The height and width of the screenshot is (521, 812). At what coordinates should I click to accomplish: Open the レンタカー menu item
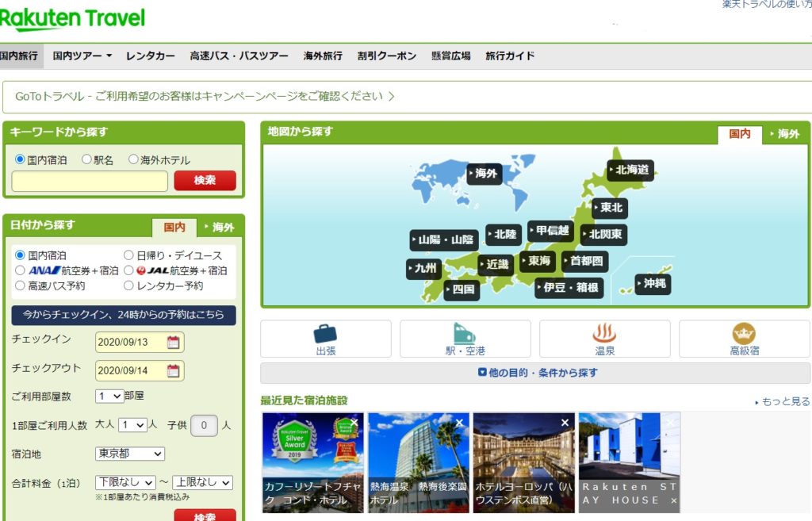tap(151, 56)
